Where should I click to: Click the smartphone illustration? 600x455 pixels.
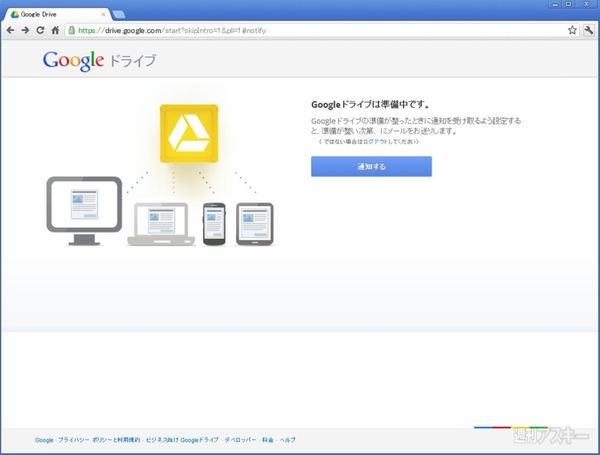pos(214,224)
